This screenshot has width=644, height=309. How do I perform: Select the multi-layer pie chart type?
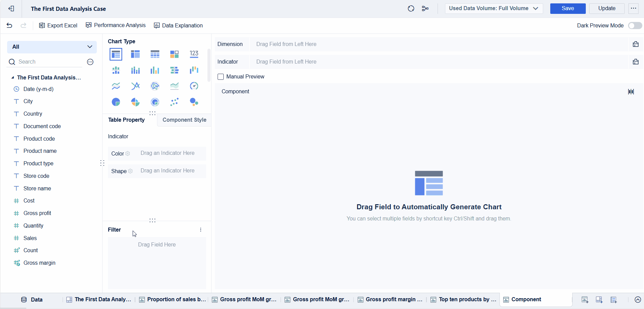pos(155,102)
